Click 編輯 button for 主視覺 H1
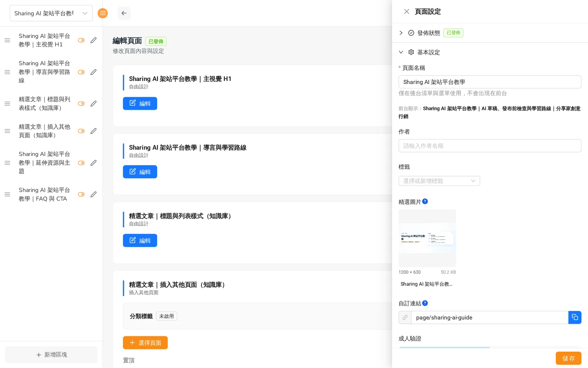This screenshot has width=588, height=368. 140,103
